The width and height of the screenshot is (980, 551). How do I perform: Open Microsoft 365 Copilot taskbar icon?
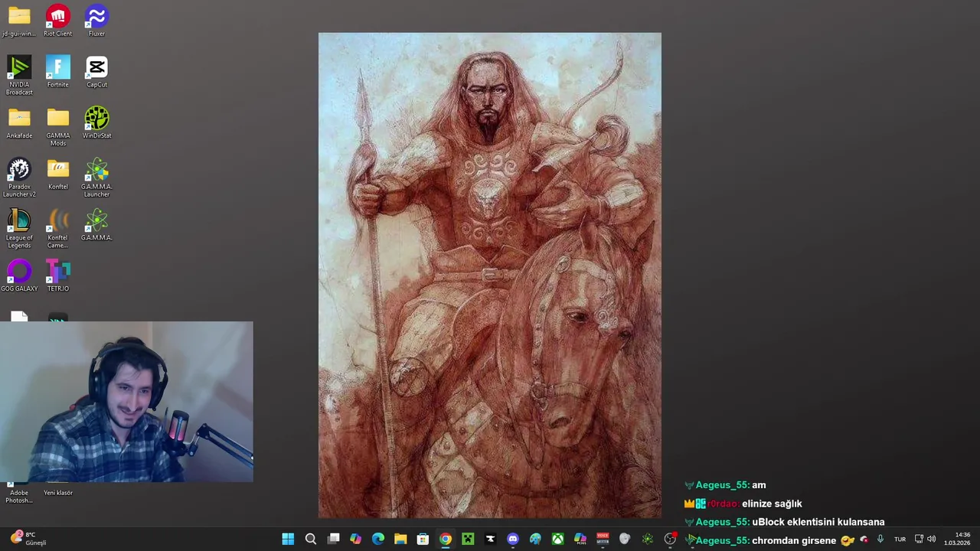click(x=580, y=540)
